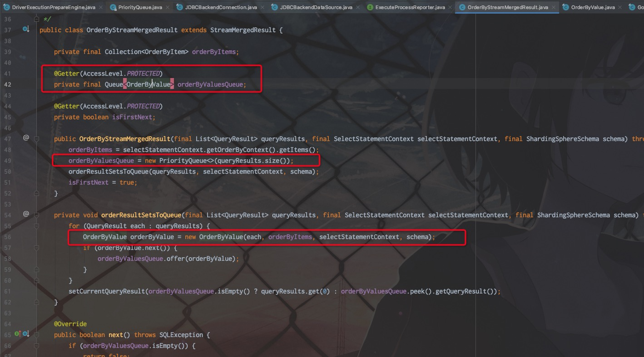Click the @Override annotation on line 64

coord(70,324)
